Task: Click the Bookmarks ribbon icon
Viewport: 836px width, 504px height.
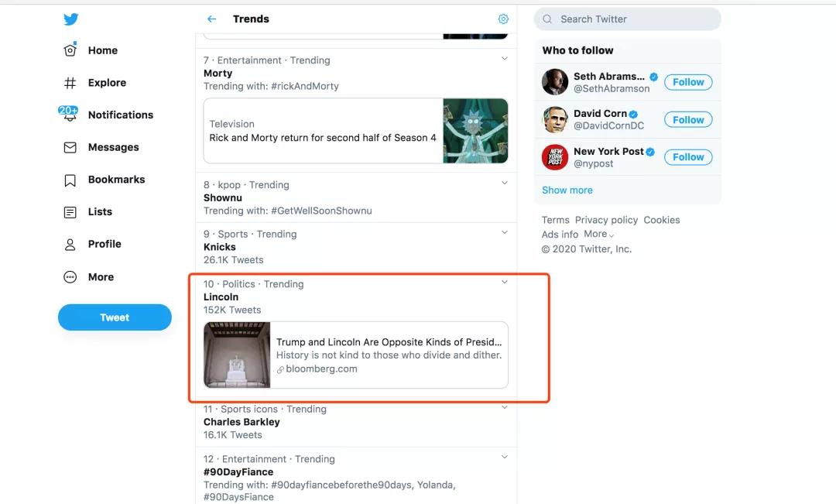Action: click(70, 180)
